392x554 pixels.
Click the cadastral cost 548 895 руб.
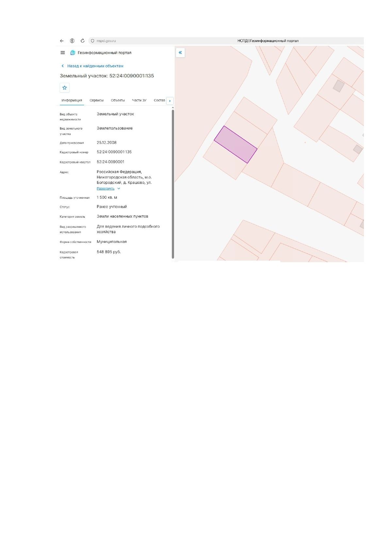[x=109, y=252]
